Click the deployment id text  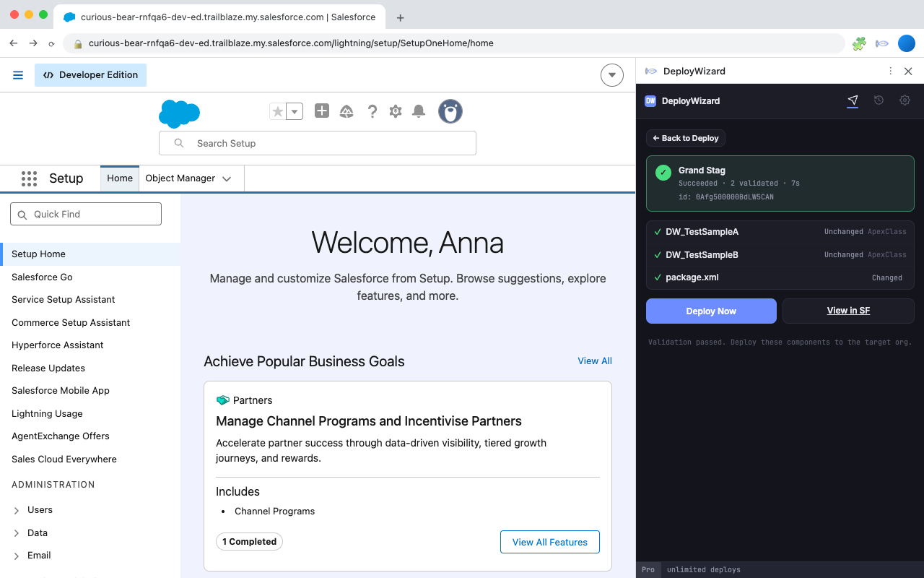[x=726, y=197]
